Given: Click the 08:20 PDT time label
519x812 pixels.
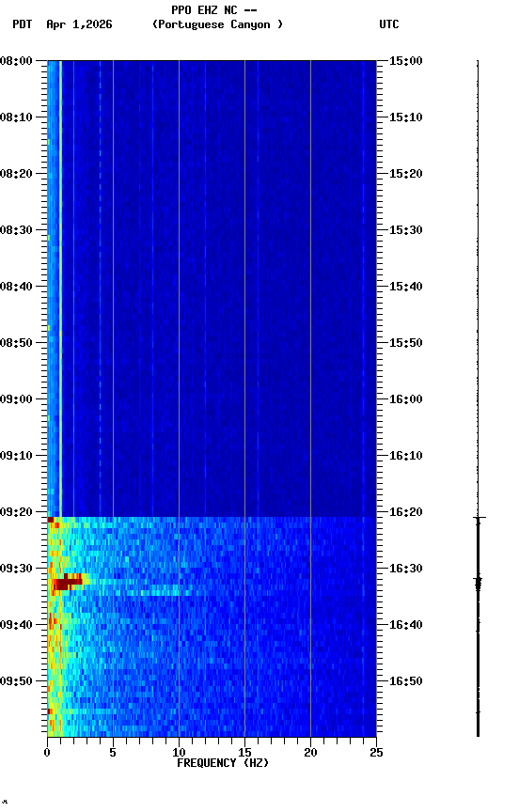Looking at the screenshot, I should [16, 174].
